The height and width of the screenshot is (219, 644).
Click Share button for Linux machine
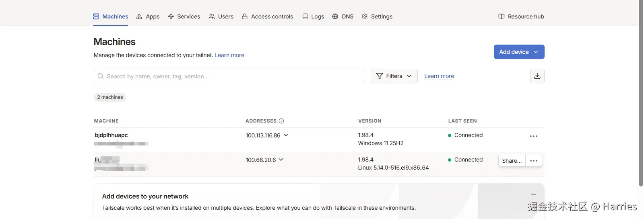point(512,161)
